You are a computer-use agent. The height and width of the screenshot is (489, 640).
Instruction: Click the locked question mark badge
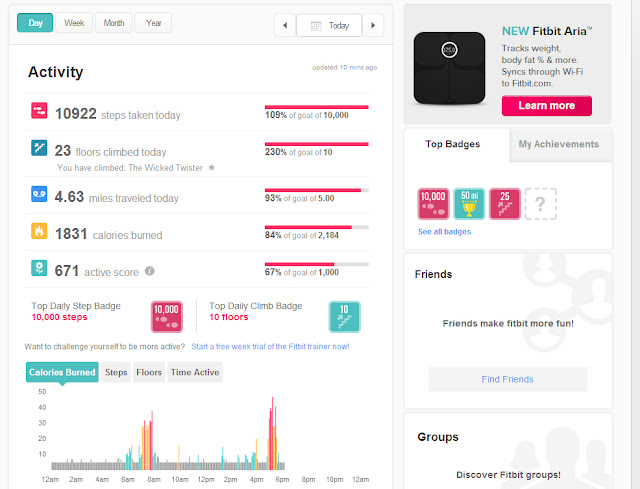click(540, 204)
